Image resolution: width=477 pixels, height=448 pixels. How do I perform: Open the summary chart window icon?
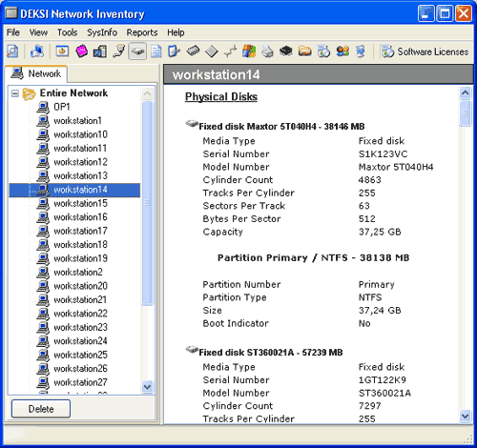62,51
